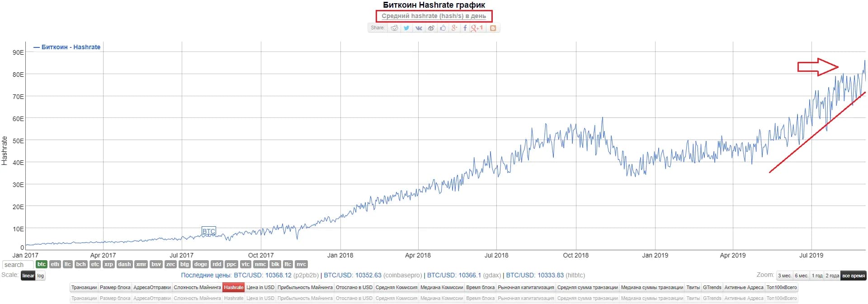This screenshot has height=304, width=868.
Task: Toggle the btc coin tag
Action: (42, 264)
